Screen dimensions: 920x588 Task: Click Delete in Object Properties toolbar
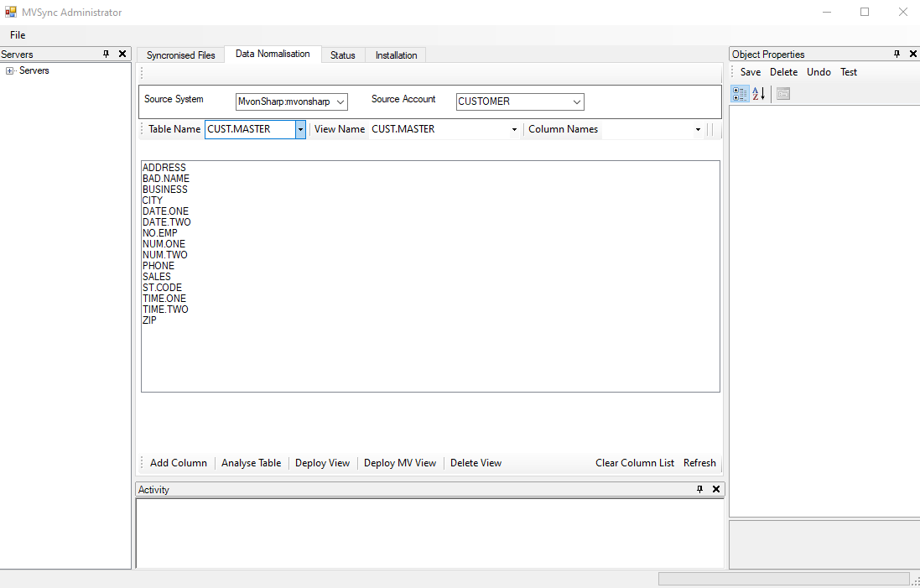pyautogui.click(x=783, y=72)
